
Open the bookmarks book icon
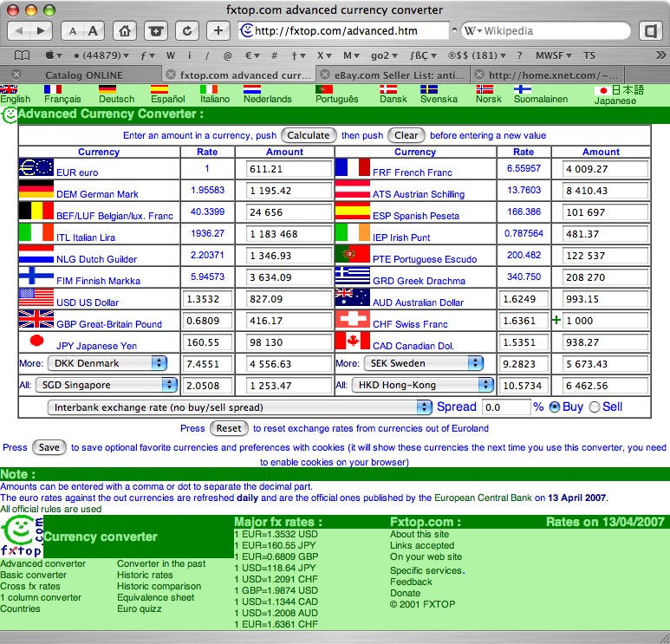[23, 55]
